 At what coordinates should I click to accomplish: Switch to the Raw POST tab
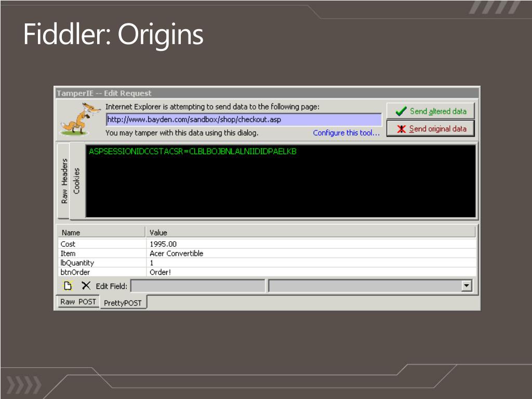tap(78, 302)
